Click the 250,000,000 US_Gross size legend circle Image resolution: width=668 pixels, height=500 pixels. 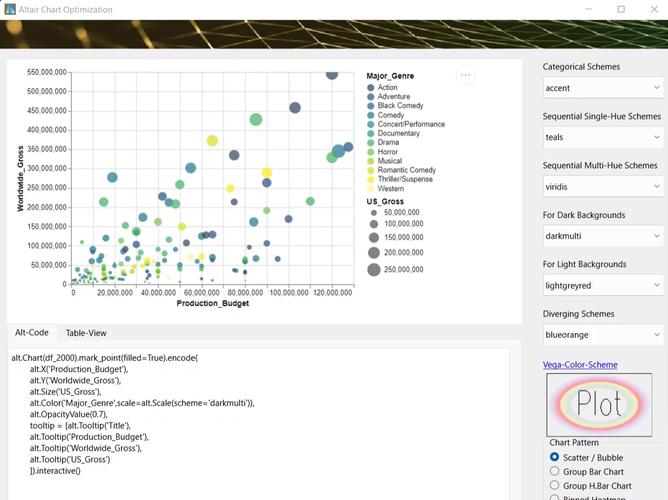click(x=373, y=269)
